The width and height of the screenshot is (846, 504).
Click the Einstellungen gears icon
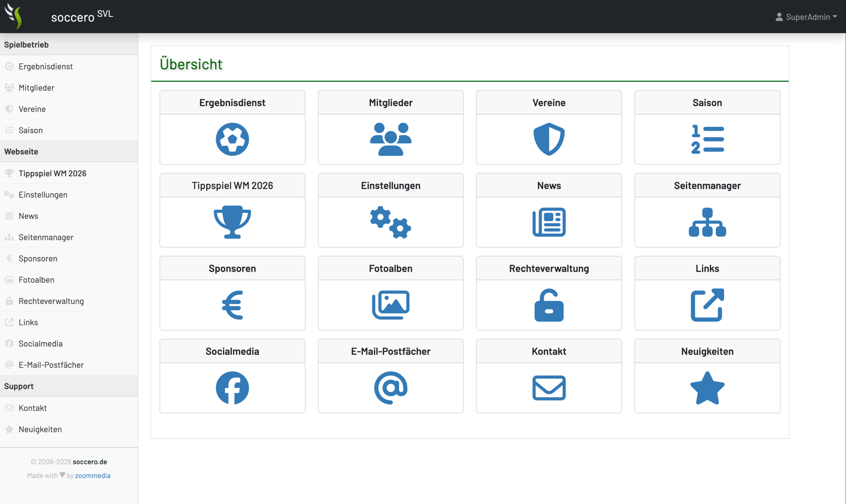click(x=390, y=222)
